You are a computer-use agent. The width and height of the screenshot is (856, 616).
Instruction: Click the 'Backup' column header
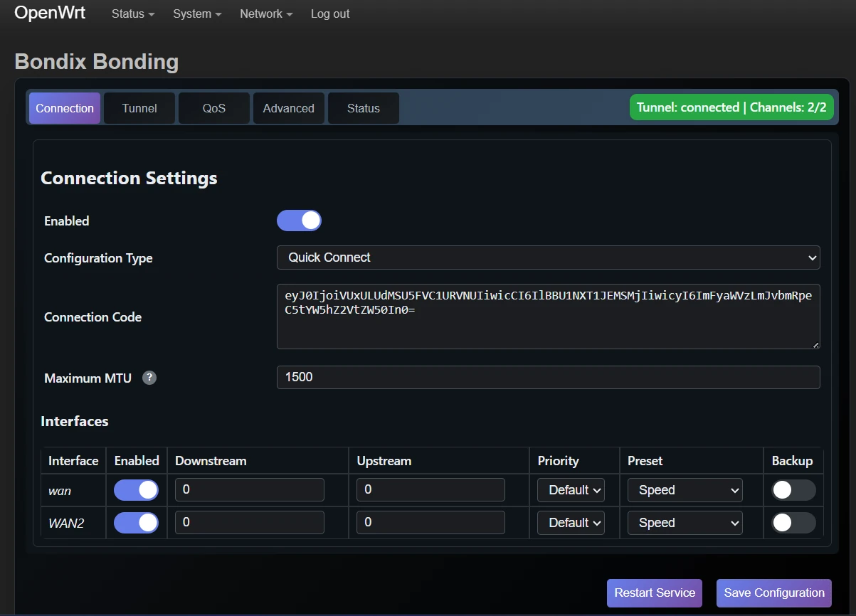pyautogui.click(x=792, y=461)
